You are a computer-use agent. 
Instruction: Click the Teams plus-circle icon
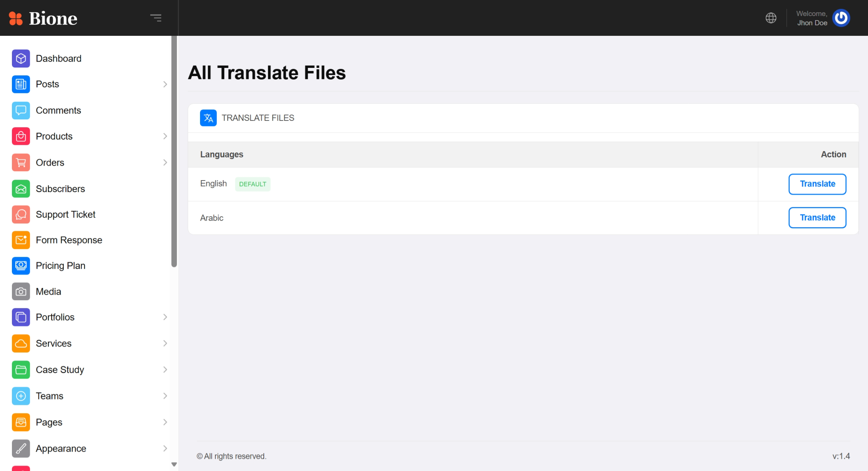pos(21,396)
